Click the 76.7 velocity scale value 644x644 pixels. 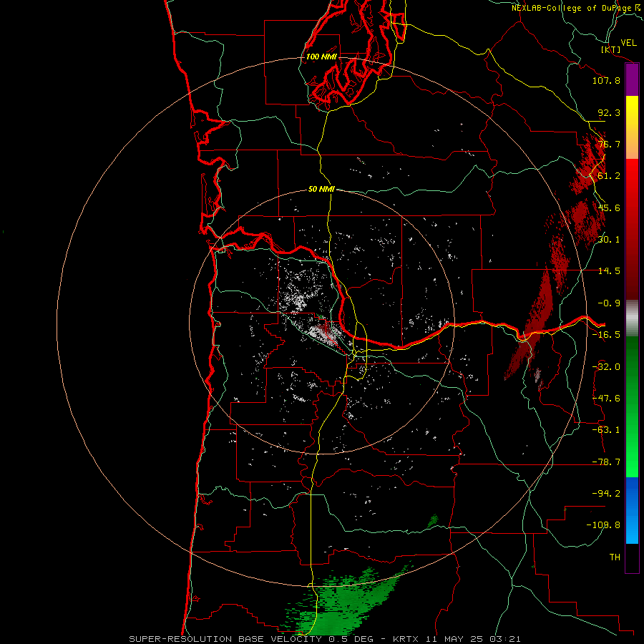tap(609, 144)
